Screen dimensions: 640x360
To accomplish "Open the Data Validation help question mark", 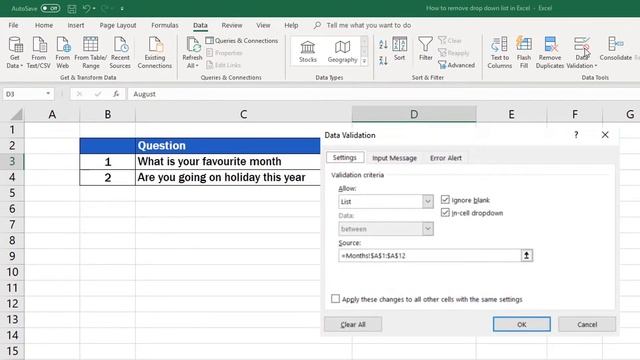I will point(576,135).
